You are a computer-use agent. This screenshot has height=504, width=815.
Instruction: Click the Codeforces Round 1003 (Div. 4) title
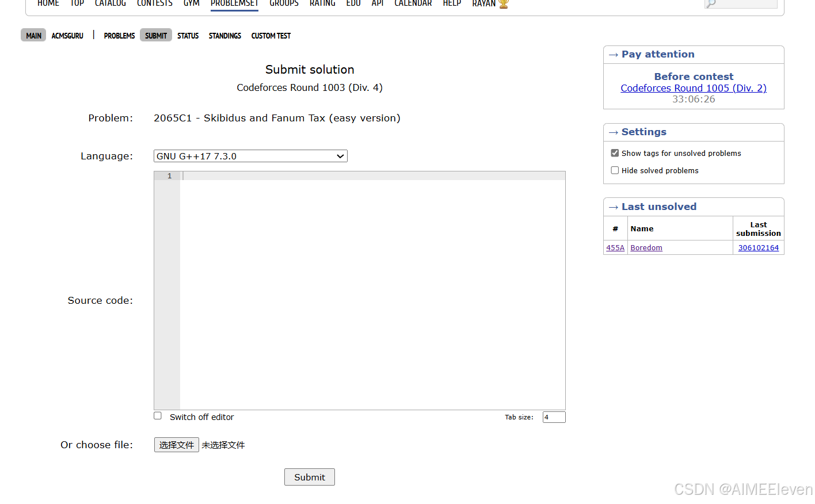pos(310,87)
